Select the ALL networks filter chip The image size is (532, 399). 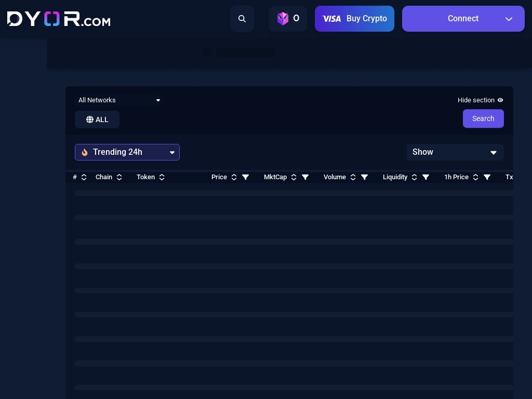97,119
